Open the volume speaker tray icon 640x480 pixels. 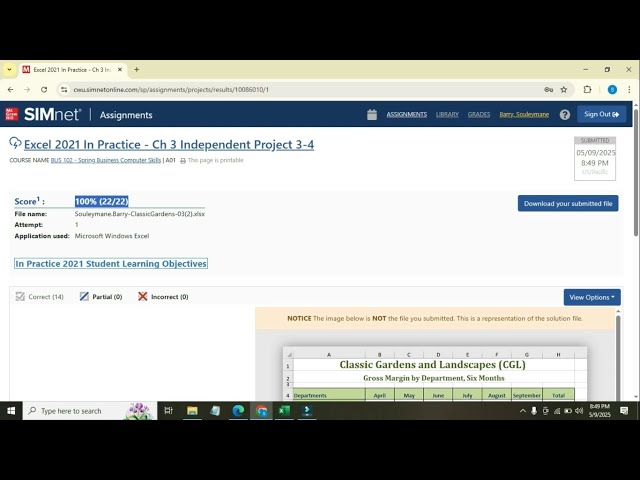pos(579,411)
